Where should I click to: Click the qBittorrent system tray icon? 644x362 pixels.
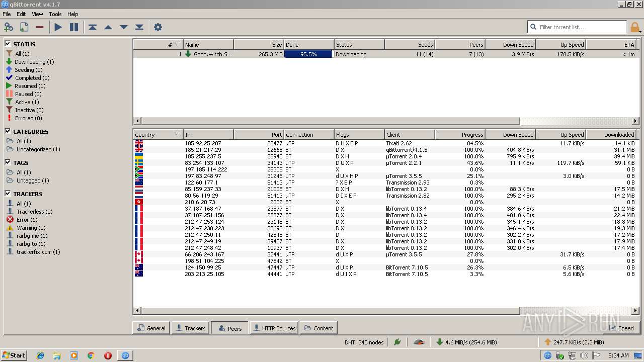[548, 355]
